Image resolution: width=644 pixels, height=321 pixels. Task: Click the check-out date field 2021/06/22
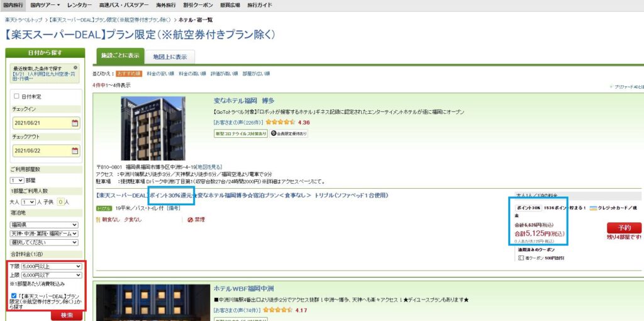[46, 151]
